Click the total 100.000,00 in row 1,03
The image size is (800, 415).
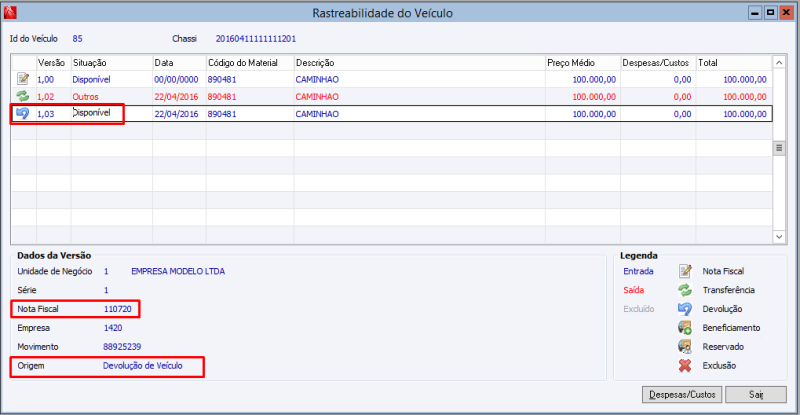[745, 114]
